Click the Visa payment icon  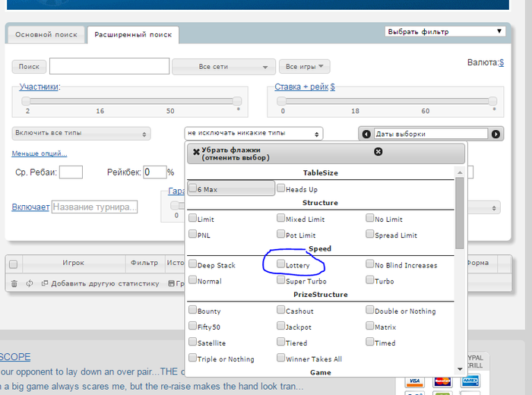pyautogui.click(x=414, y=381)
